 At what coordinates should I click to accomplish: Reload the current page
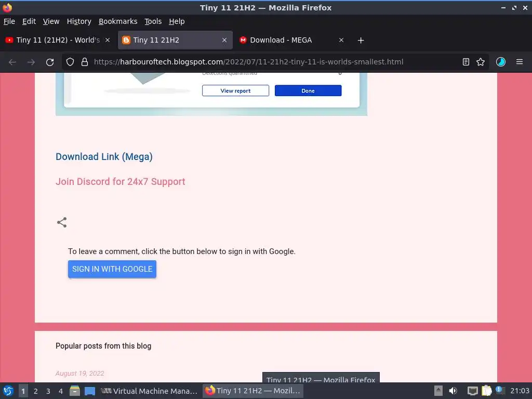tap(50, 62)
